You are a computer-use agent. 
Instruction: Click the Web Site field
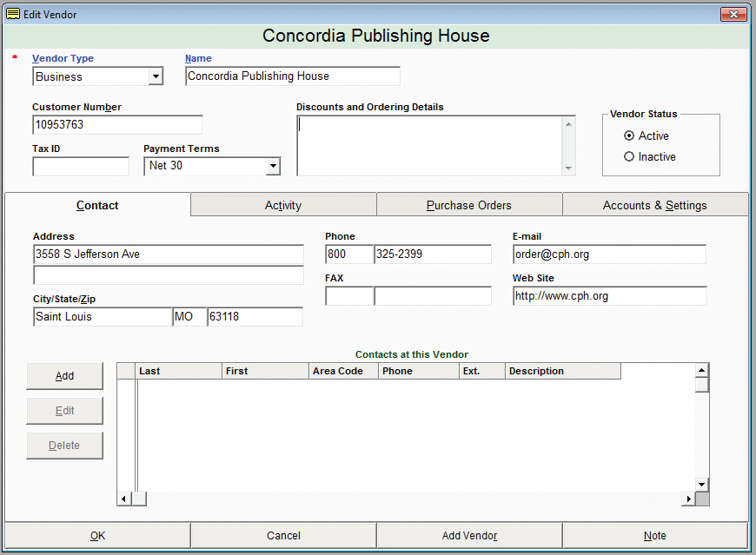click(608, 296)
